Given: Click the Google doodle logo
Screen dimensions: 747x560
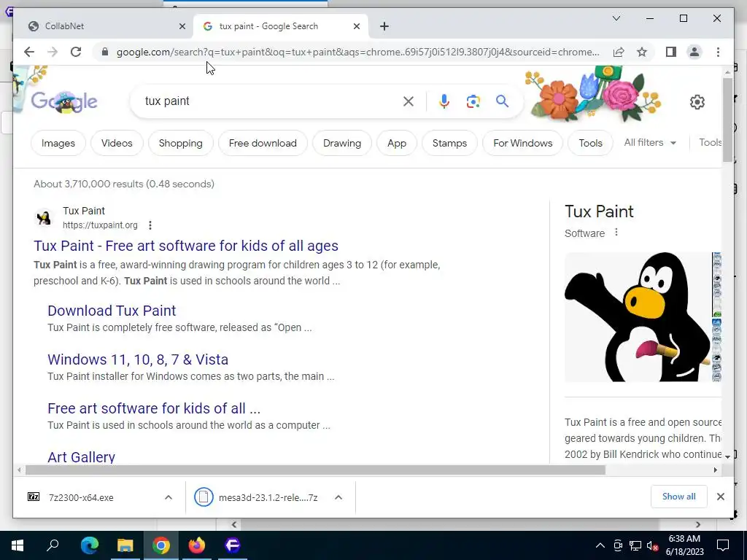Looking at the screenshot, I should (x=64, y=102).
